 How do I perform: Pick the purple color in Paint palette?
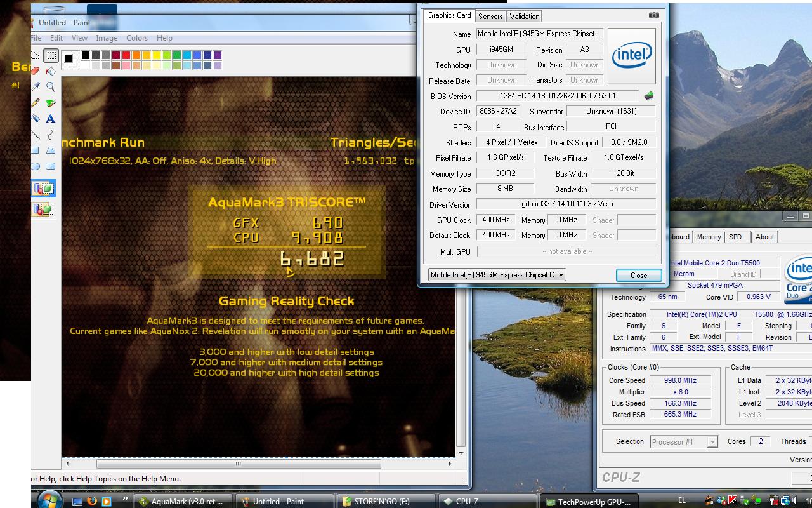pyautogui.click(x=218, y=55)
